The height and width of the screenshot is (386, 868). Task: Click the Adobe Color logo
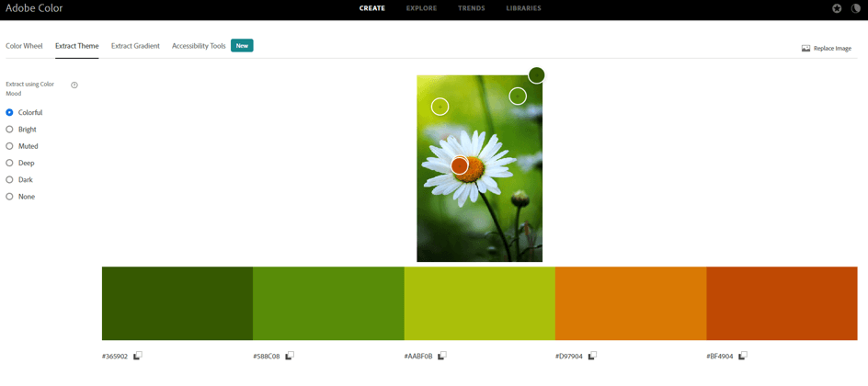(x=34, y=8)
